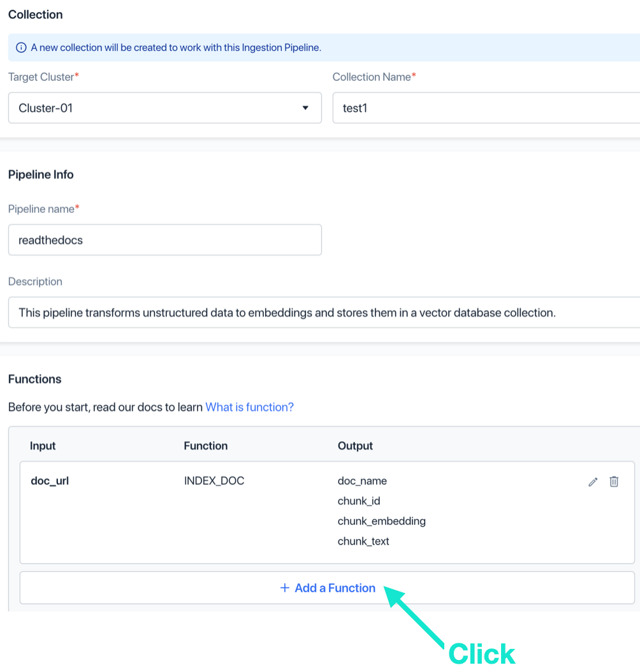Click the doc_url input cell
The height and width of the screenshot is (672, 640).
pos(48,481)
